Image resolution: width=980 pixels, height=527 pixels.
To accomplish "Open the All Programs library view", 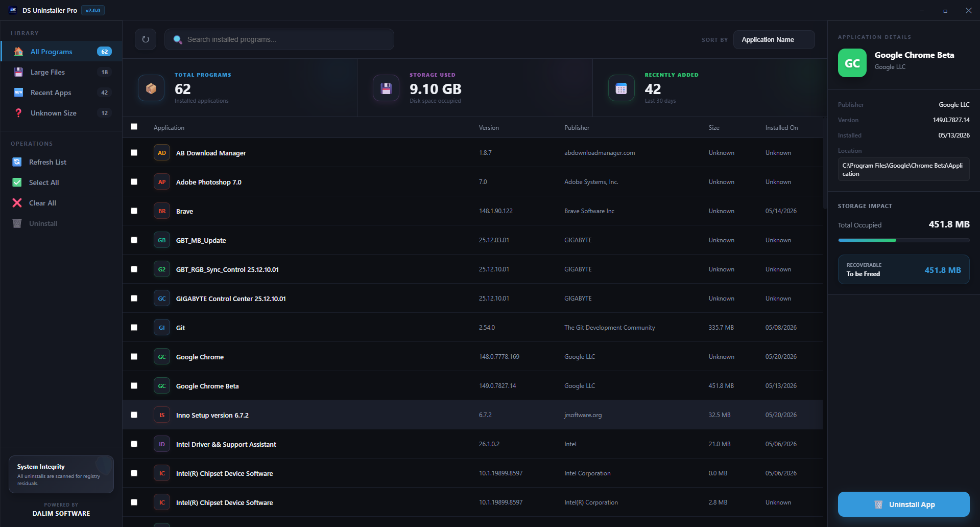I will point(61,52).
